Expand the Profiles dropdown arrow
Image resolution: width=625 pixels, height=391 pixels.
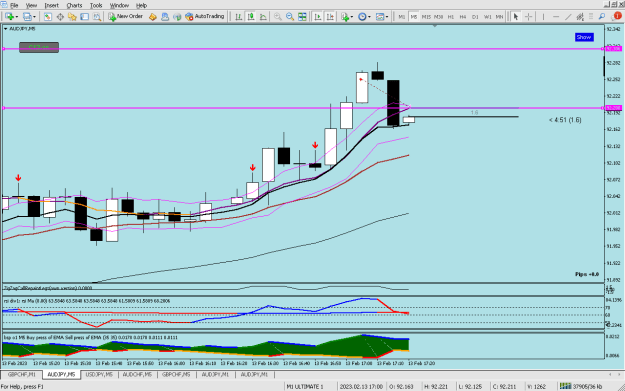(x=34, y=17)
